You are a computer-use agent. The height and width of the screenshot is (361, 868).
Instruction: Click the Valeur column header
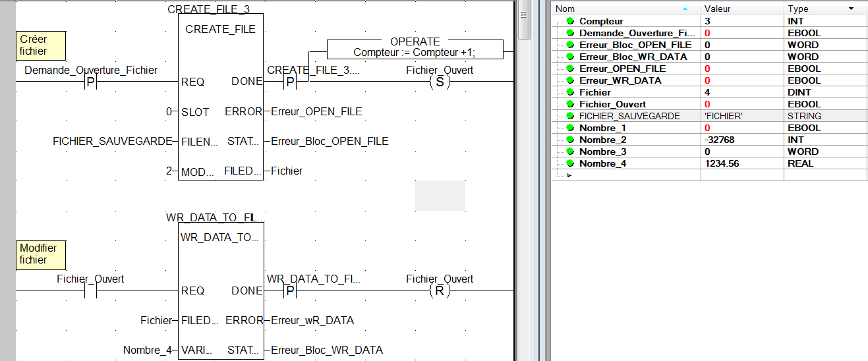point(742,9)
